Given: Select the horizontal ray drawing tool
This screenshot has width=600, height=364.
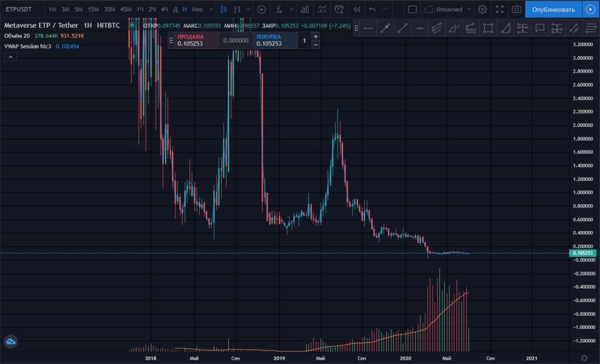Looking at the screenshot, I should pyautogui.click(x=368, y=29).
